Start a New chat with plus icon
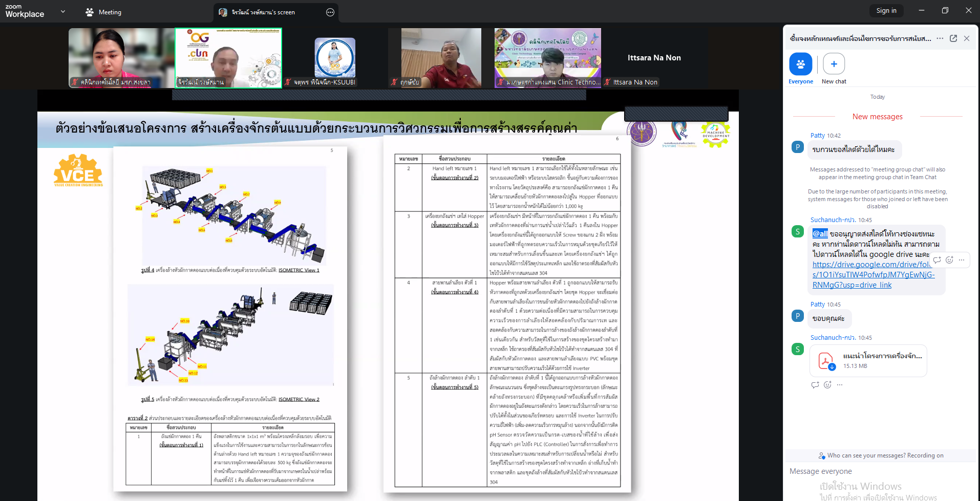 [834, 64]
